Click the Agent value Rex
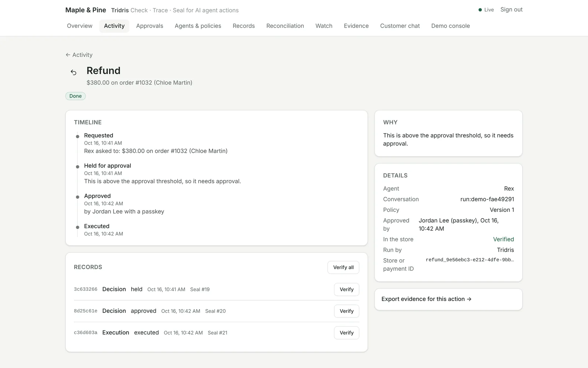Viewport: 588px width, 368px height. 509,188
